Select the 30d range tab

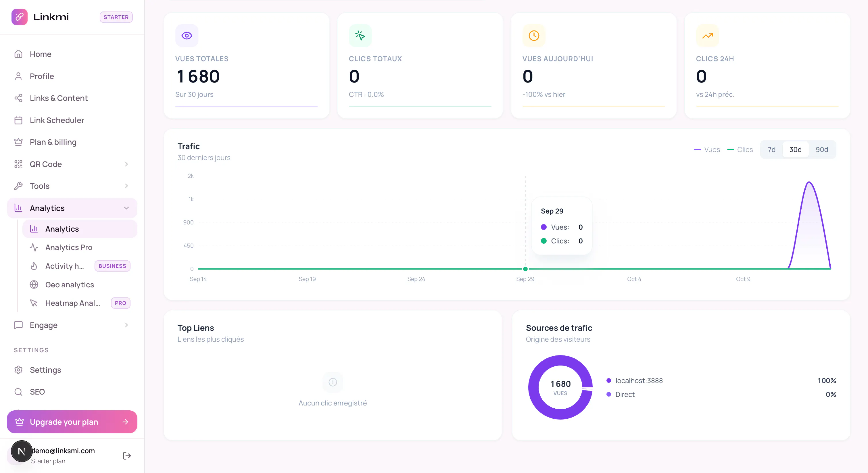tap(795, 150)
